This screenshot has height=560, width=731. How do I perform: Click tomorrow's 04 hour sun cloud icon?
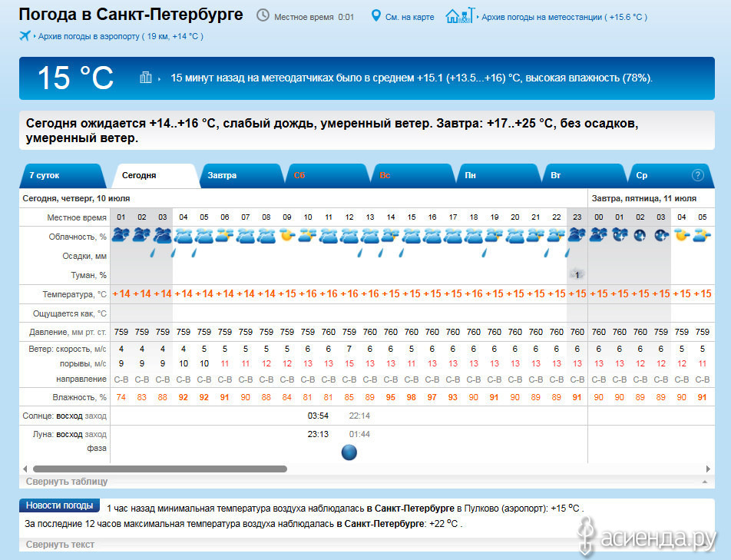(682, 236)
